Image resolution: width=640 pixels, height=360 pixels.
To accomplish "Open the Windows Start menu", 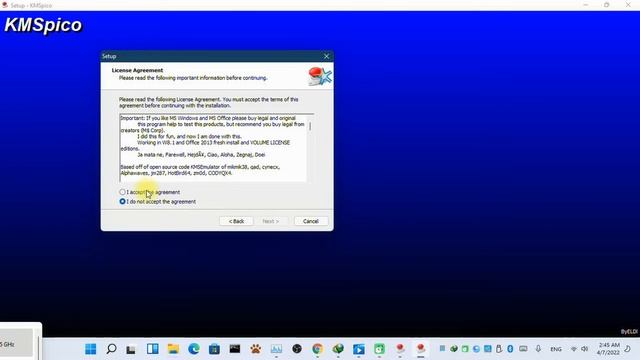I will (x=91, y=349).
